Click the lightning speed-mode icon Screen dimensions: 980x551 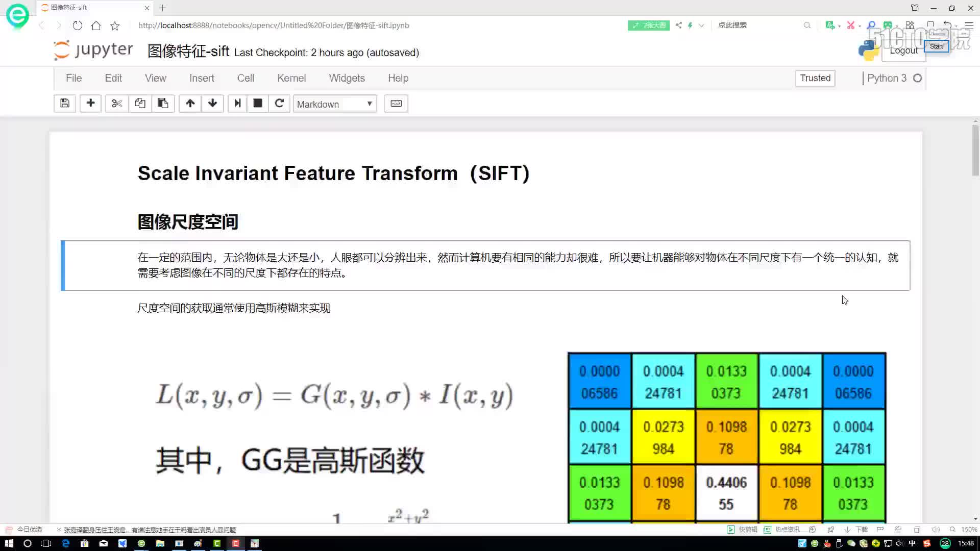pyautogui.click(x=690, y=25)
